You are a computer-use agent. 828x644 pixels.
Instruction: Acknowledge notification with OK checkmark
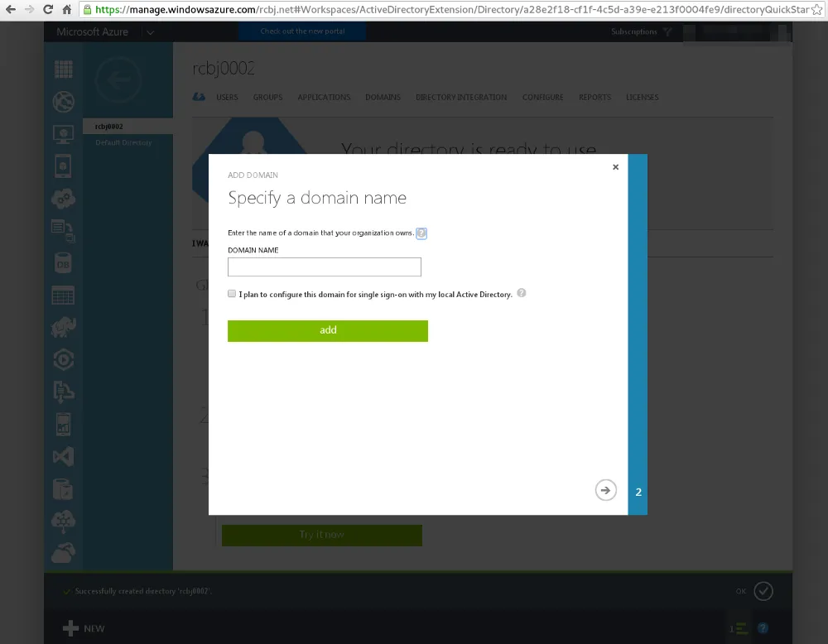pos(763,591)
